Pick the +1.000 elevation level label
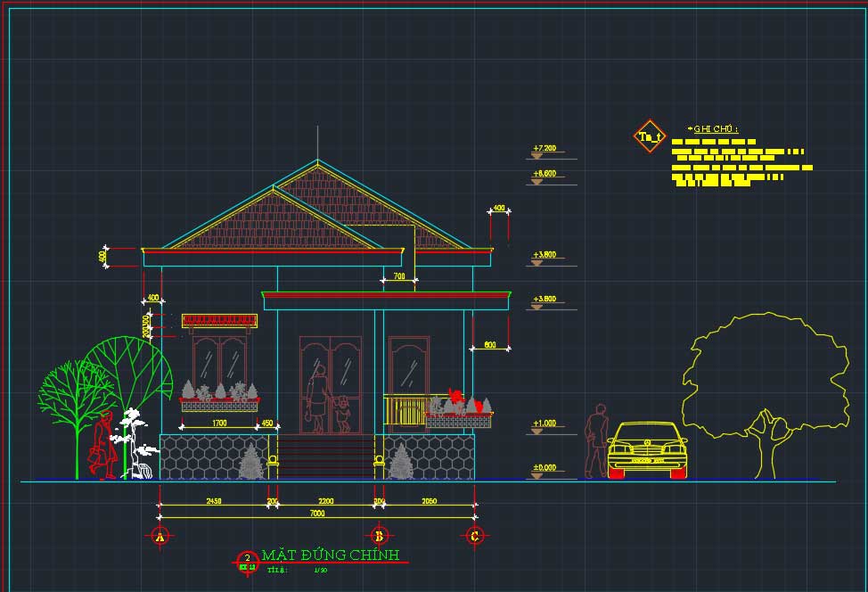The width and height of the screenshot is (868, 592). 545,423
